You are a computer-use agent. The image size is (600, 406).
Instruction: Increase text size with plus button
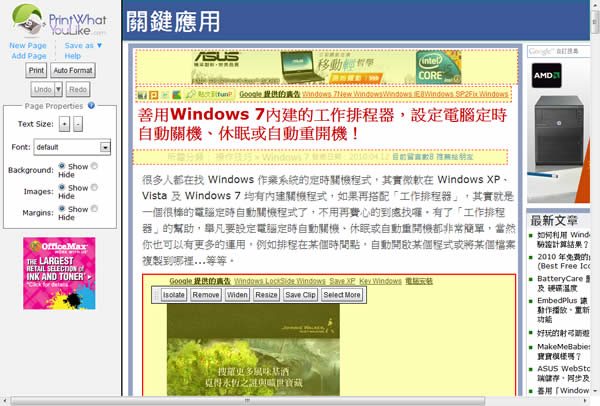(64, 124)
